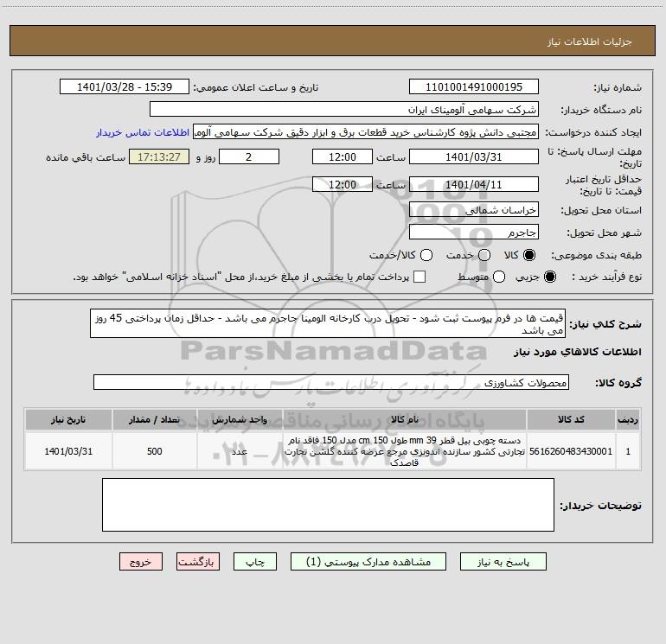Image resolution: width=666 pixels, height=644 pixels.
Task: Click the delivery city field جاجرم
Action: (x=474, y=232)
